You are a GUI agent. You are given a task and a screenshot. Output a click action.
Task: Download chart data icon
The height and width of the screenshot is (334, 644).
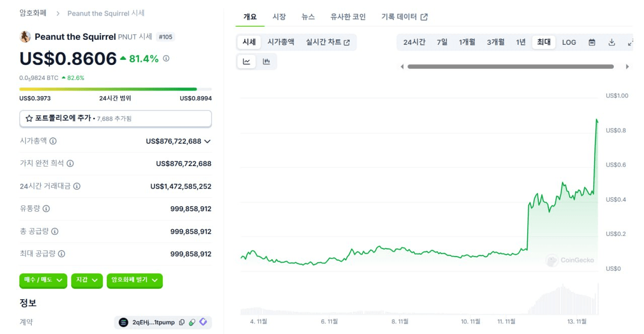coord(612,42)
